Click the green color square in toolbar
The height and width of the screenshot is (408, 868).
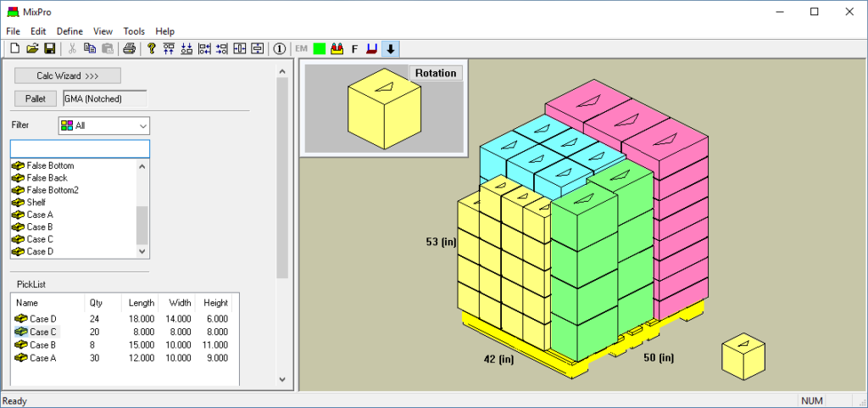point(320,48)
